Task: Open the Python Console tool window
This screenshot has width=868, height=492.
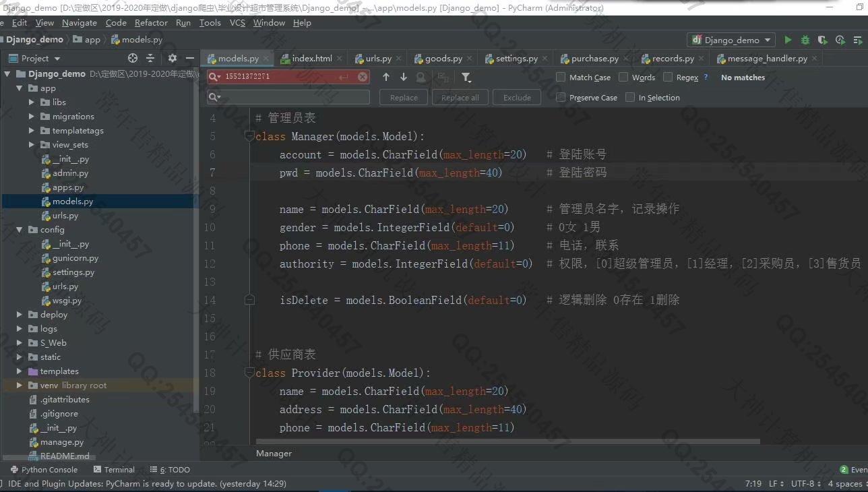Action: [x=44, y=470]
